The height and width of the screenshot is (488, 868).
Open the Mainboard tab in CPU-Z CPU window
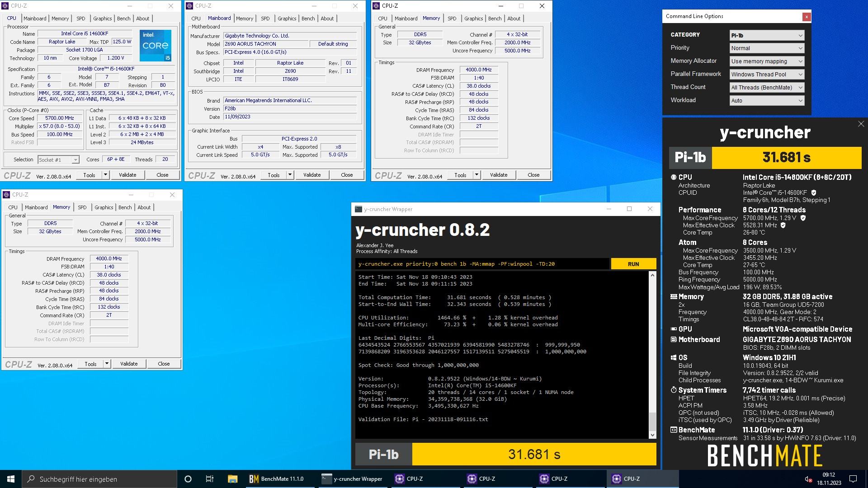35,19
